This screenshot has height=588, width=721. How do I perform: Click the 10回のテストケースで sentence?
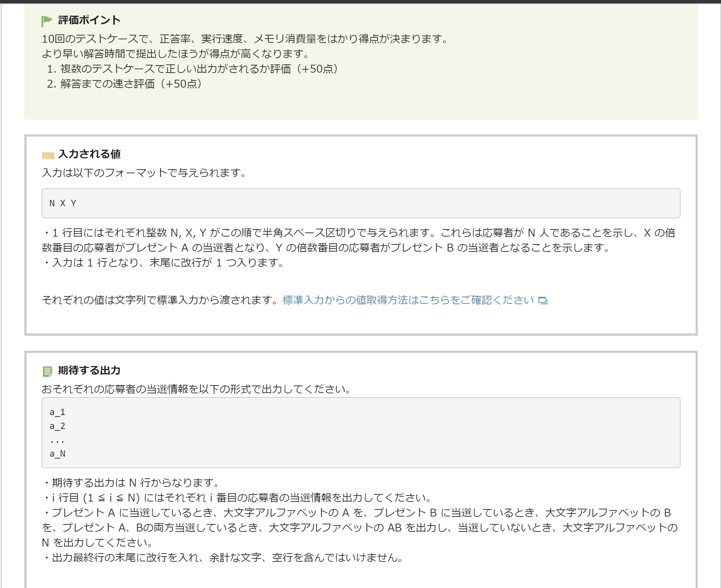point(245,39)
